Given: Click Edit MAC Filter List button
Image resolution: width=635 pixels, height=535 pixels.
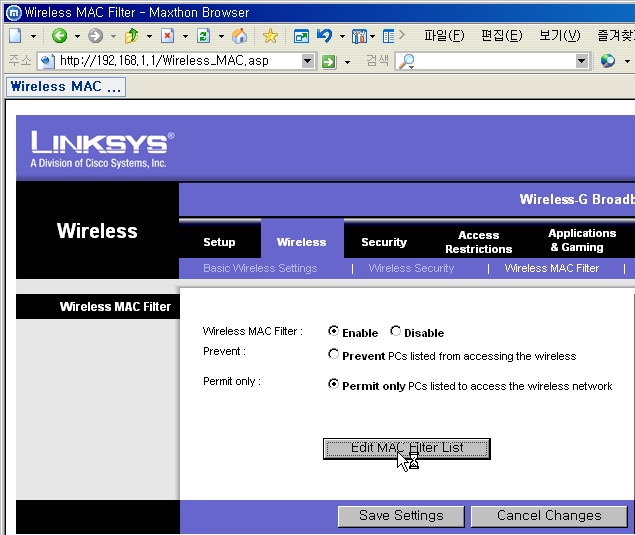Looking at the screenshot, I should tap(407, 448).
